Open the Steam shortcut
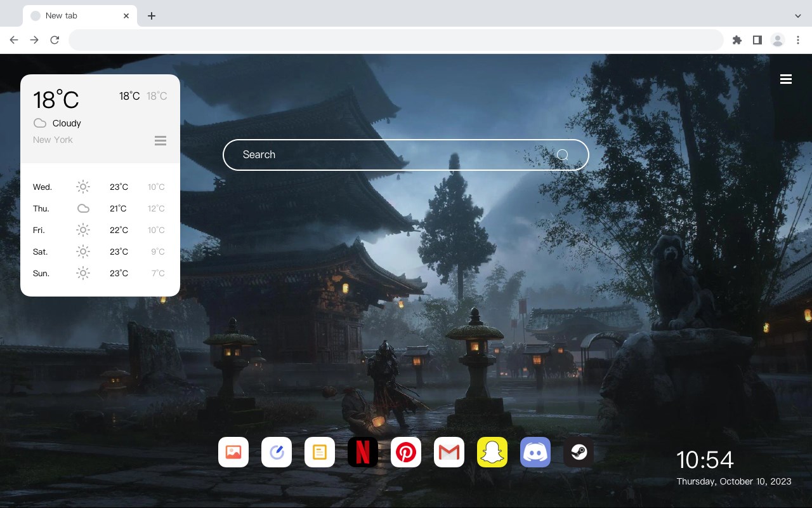The image size is (812, 508). 579,452
